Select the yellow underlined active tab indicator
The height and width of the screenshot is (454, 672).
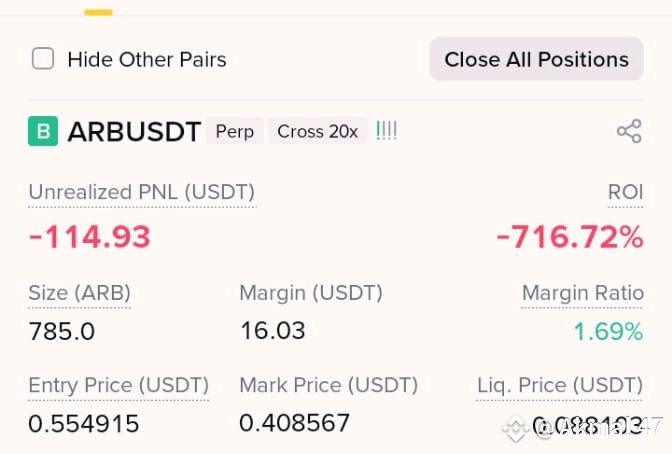98,12
